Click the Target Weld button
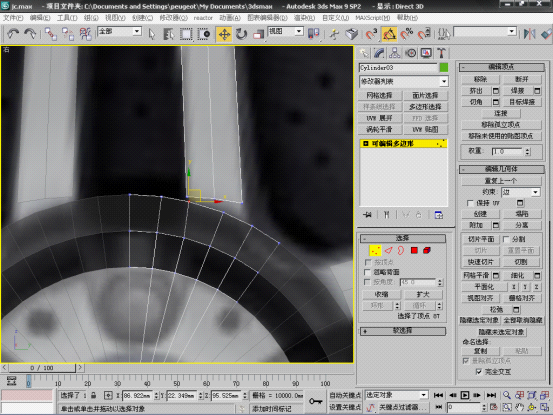The height and width of the screenshot is (415, 553). tap(522, 102)
